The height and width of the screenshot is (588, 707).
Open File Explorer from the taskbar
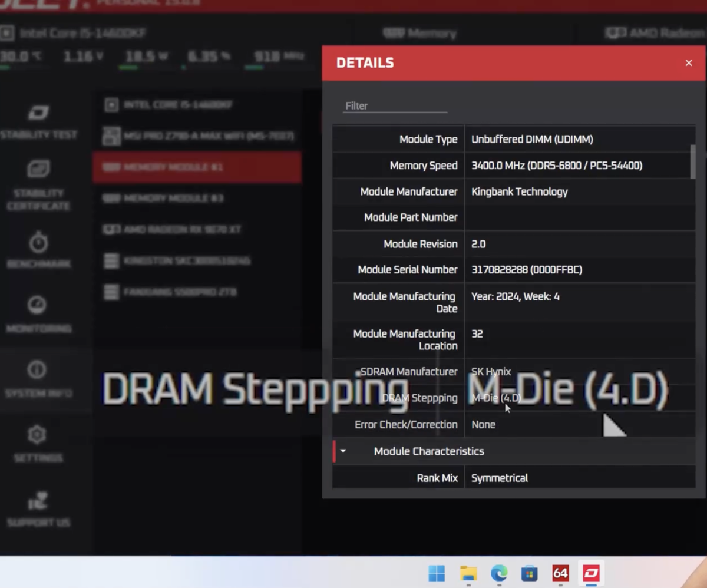tap(468, 573)
